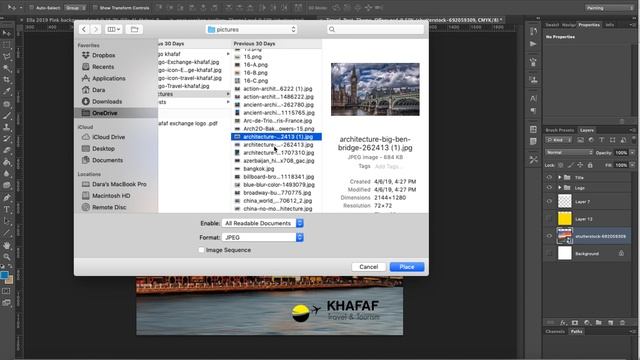
Task: Toggle Auto-Select checkbox in options bar
Action: click(x=31, y=8)
